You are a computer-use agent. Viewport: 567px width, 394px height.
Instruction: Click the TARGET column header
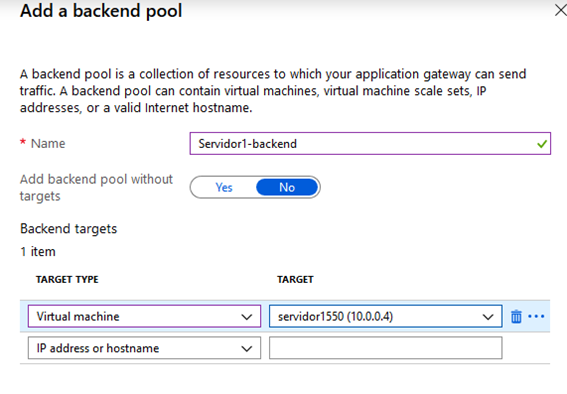click(x=295, y=279)
